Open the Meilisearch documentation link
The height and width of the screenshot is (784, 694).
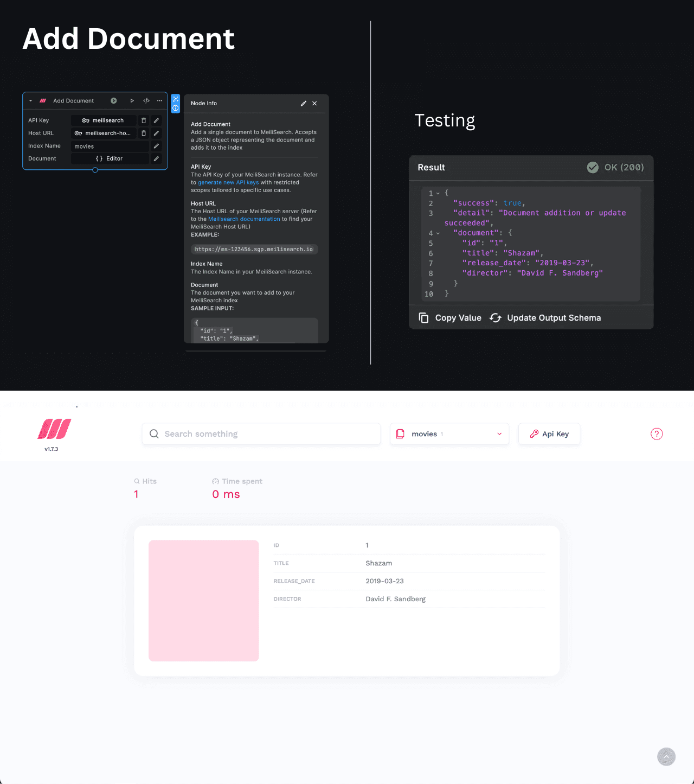pos(244,219)
